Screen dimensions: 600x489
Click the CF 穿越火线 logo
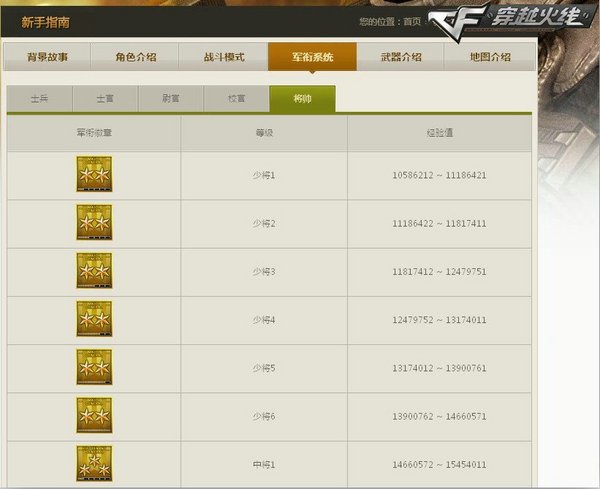click(509, 21)
